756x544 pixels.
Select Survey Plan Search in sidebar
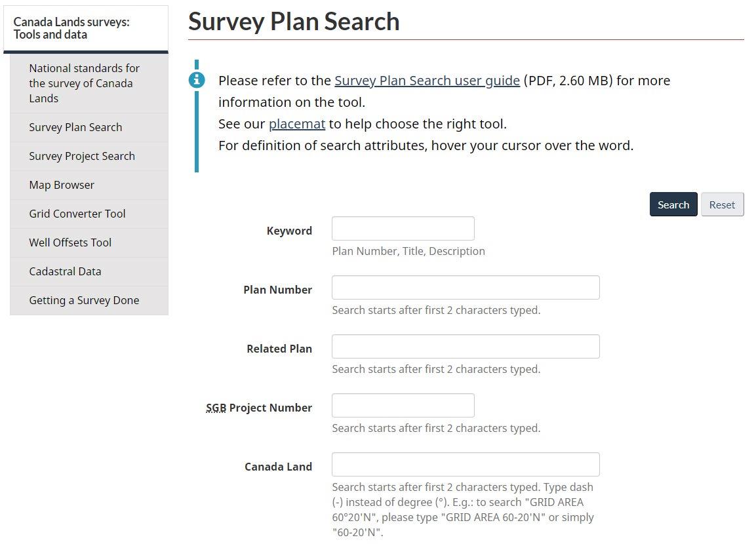(x=89, y=127)
